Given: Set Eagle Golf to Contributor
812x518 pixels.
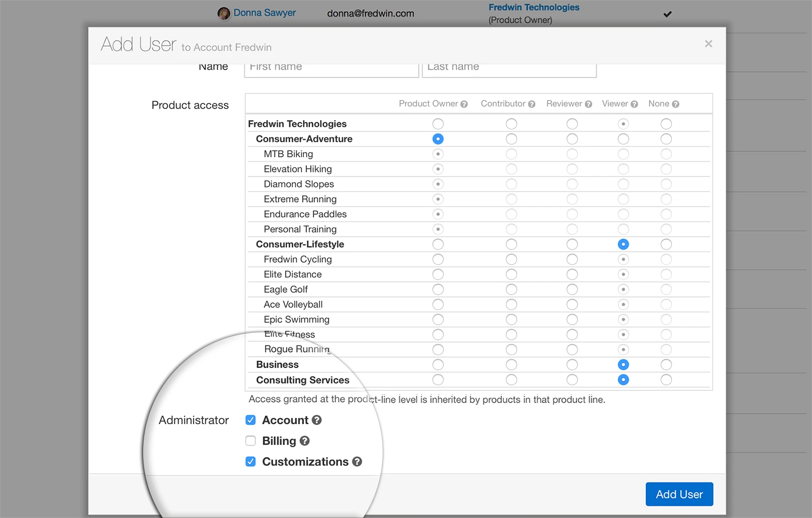Looking at the screenshot, I should point(512,290).
